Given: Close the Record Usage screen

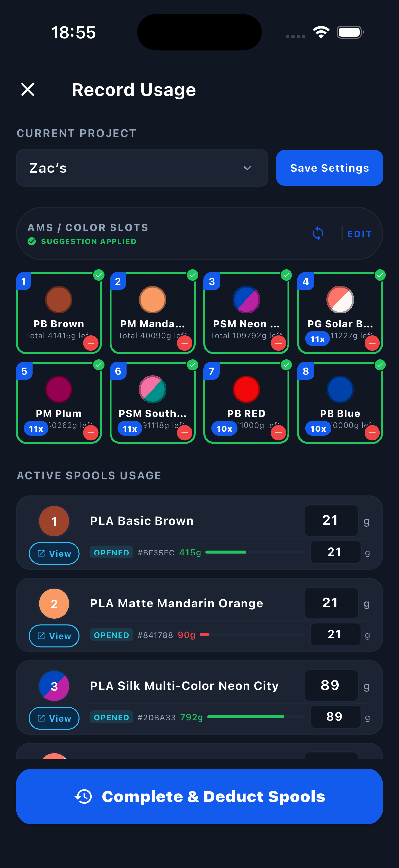Looking at the screenshot, I should point(27,90).
